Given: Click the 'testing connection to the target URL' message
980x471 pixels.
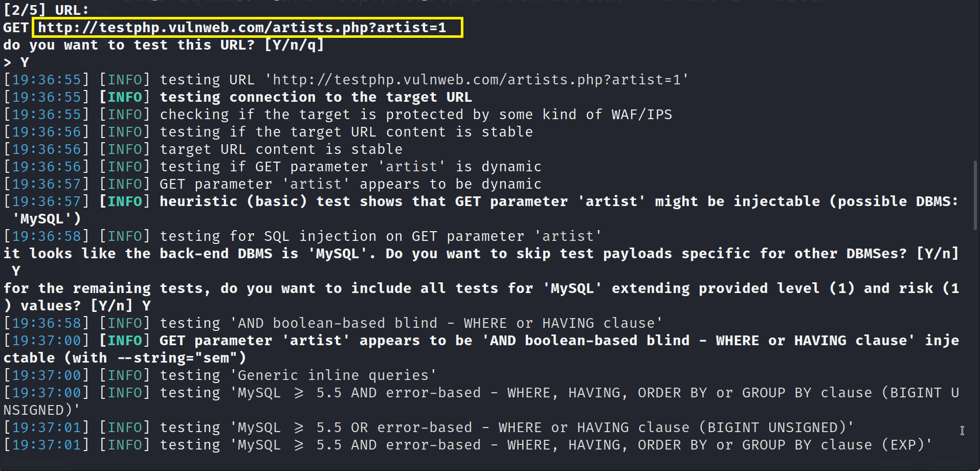Looking at the screenshot, I should [x=316, y=97].
